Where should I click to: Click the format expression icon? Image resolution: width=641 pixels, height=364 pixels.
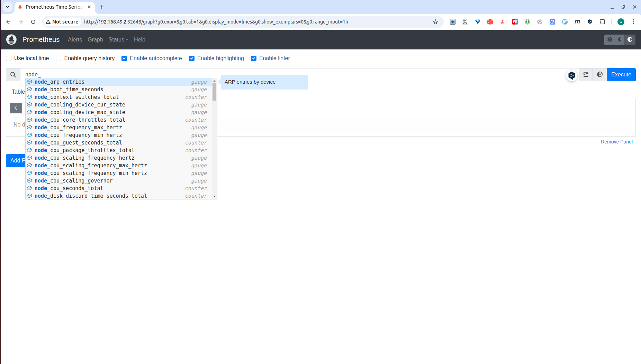(x=586, y=75)
